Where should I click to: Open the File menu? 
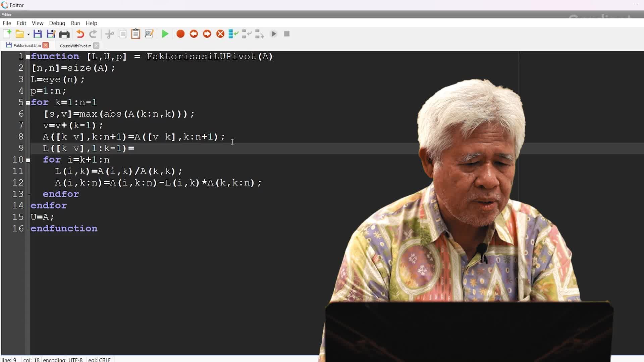(x=7, y=23)
